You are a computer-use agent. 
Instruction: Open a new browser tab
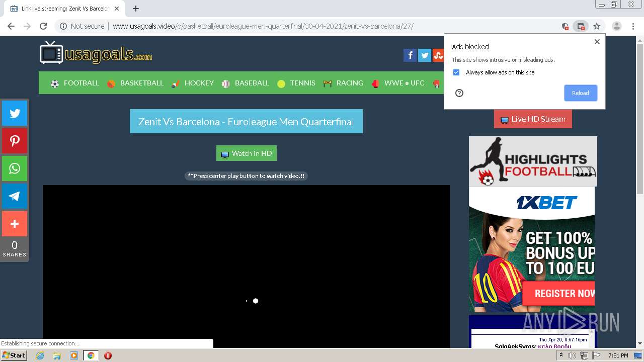click(135, 9)
